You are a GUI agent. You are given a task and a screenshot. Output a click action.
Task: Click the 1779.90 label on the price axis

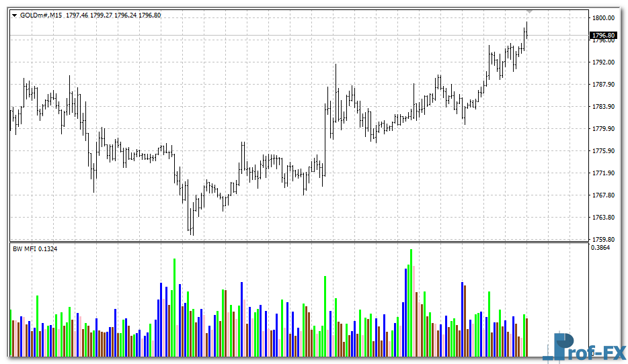pyautogui.click(x=603, y=129)
